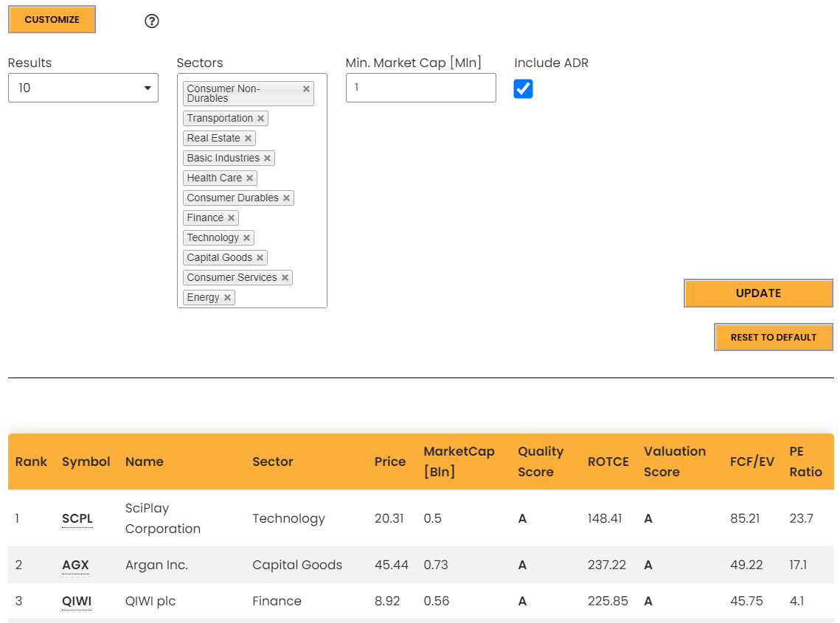Click the Min. Market Cap input field
Viewport: 840px width, 623px height.
pyautogui.click(x=420, y=88)
